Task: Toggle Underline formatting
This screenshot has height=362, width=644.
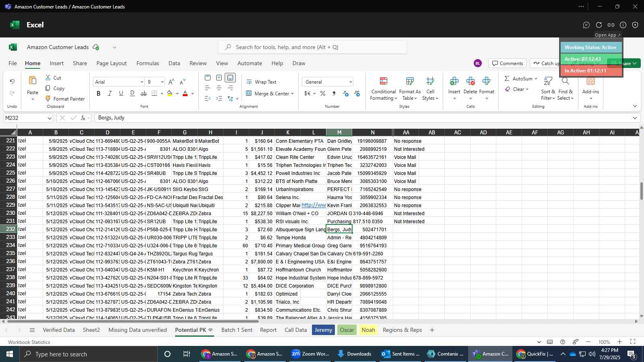Action: point(121,93)
